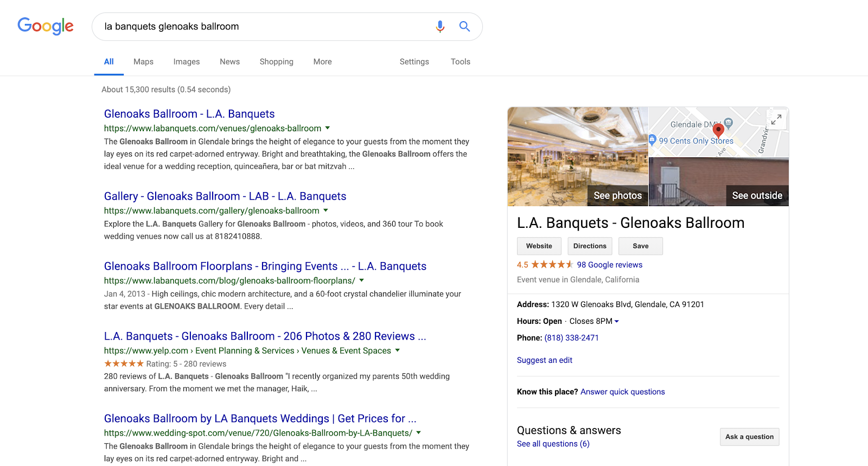Viewport: 868px width, 466px height.
Task: Open search Settings menu
Action: pyautogui.click(x=414, y=62)
